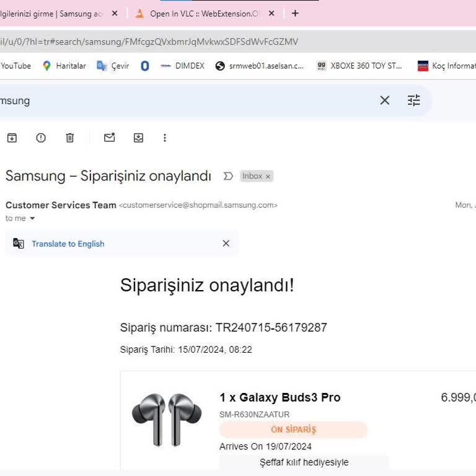Open the srmweb01.aselsan bookmark
Viewport: 476px width, 476px height.
point(260,66)
